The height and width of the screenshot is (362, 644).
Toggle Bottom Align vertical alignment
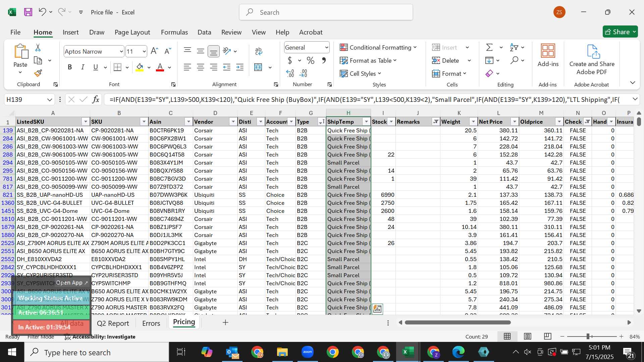click(x=213, y=51)
